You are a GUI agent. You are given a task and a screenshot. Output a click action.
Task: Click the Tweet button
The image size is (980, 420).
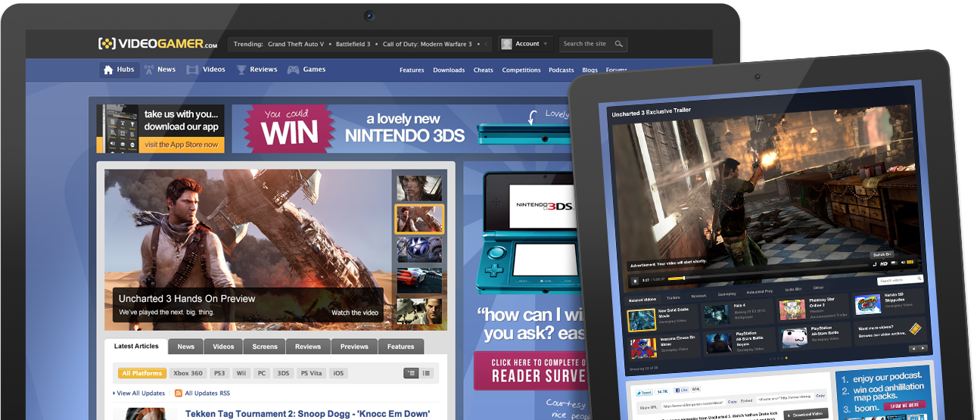click(x=644, y=392)
